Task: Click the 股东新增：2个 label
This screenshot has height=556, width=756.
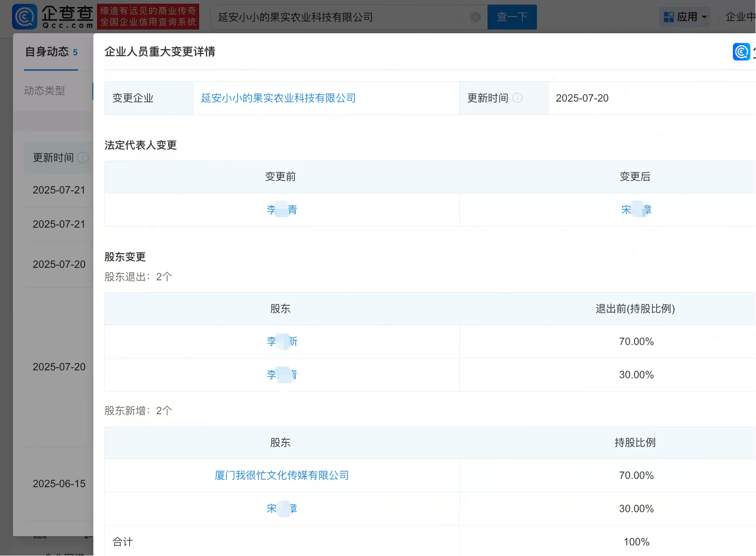Action: click(x=138, y=411)
